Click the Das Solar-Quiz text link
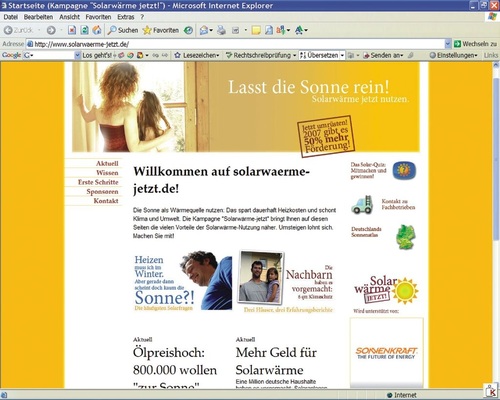This screenshot has height=400, width=500. pos(368,170)
